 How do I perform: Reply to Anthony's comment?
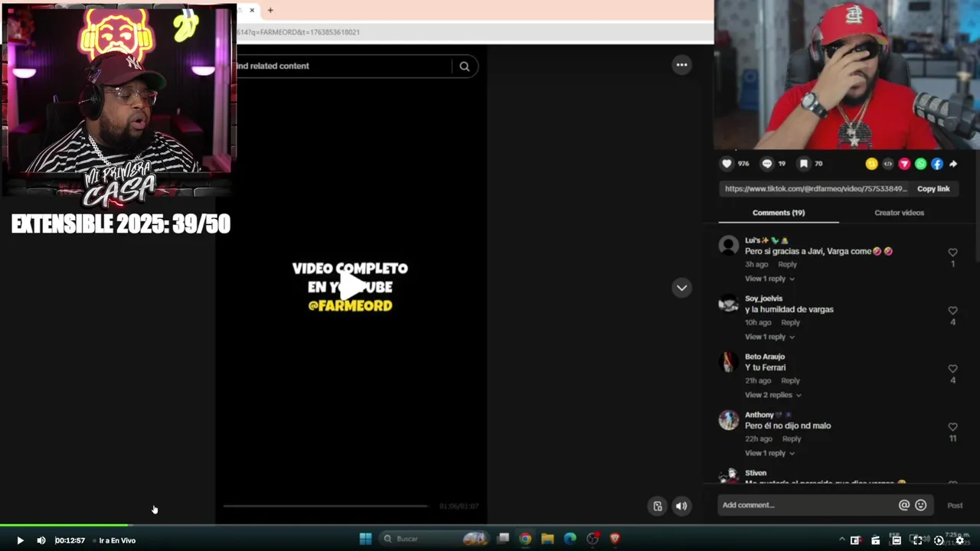click(792, 439)
